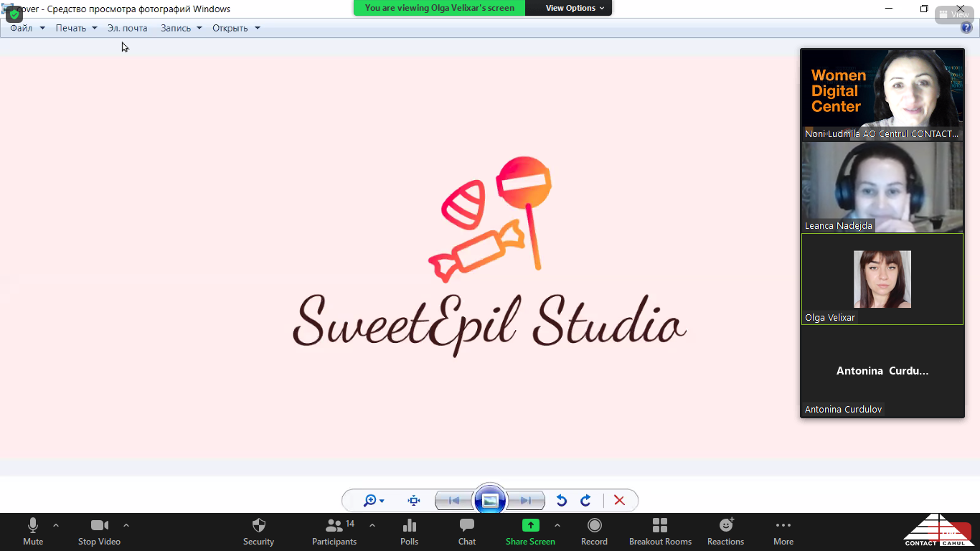Open the Chat bubble icon
Image resolution: width=980 pixels, height=551 pixels.
pos(467,526)
